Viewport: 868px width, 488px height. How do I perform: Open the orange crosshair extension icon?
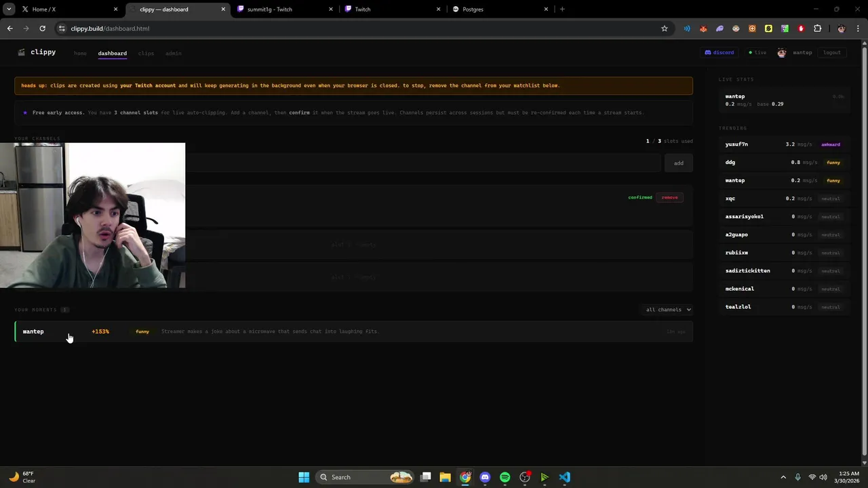(x=752, y=28)
